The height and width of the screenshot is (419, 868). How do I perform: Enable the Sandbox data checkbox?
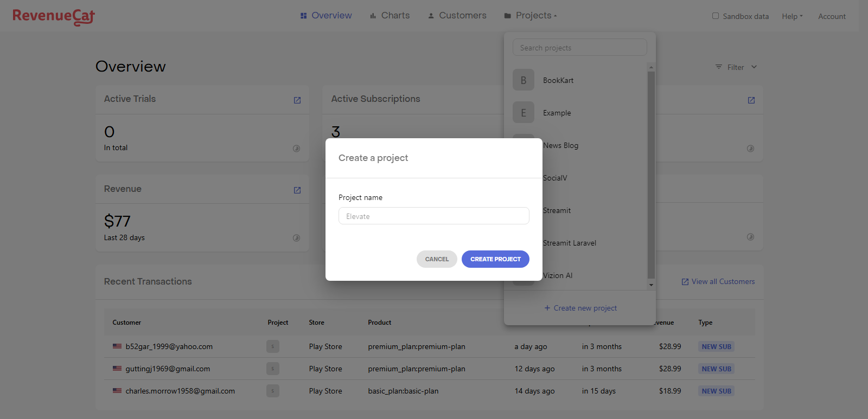716,16
